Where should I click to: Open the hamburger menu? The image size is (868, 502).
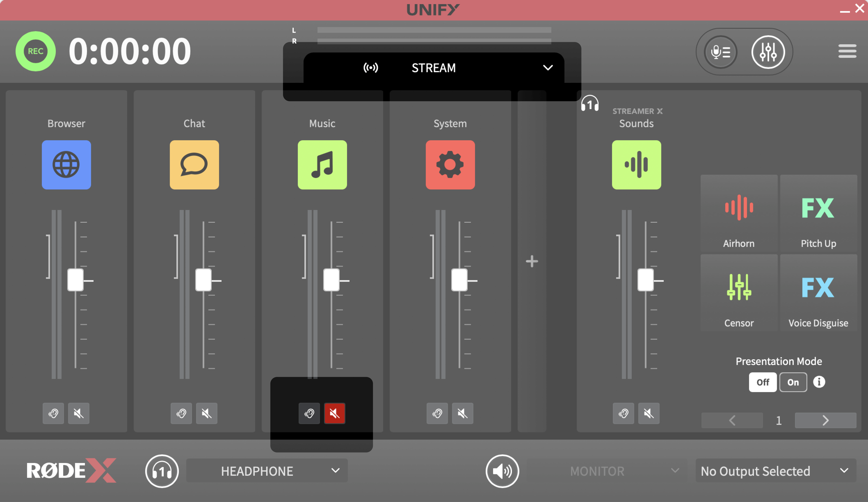(847, 51)
